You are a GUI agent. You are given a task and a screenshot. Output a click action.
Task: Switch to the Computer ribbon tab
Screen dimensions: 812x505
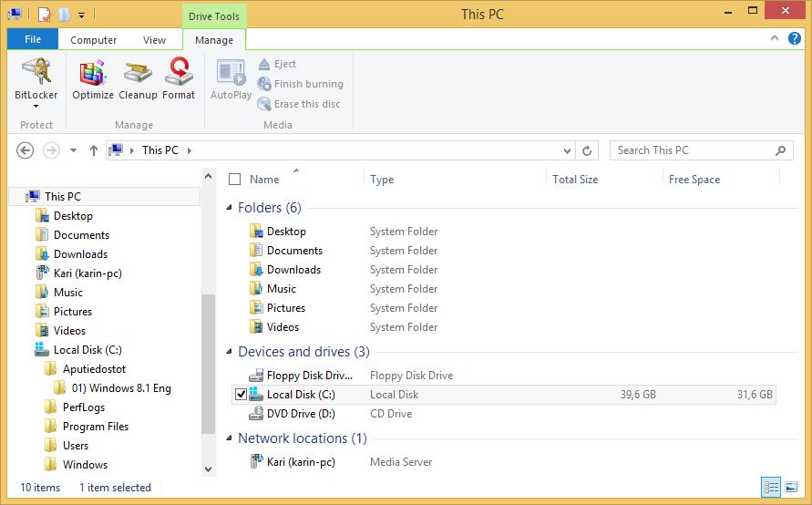(93, 40)
